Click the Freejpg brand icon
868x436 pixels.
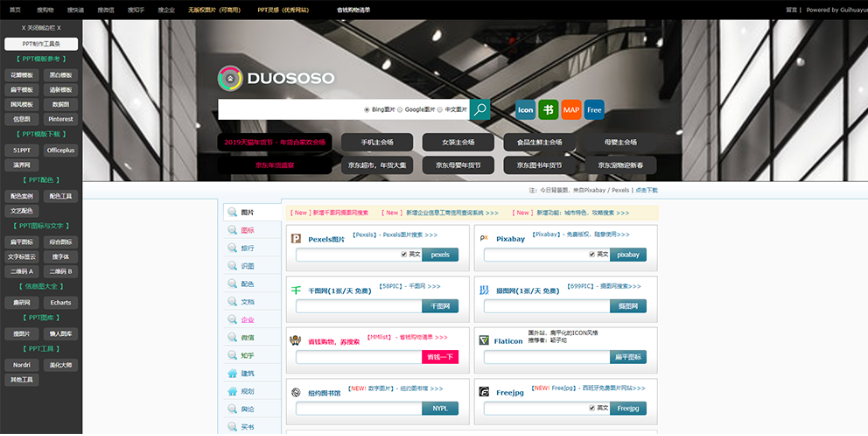(x=484, y=392)
